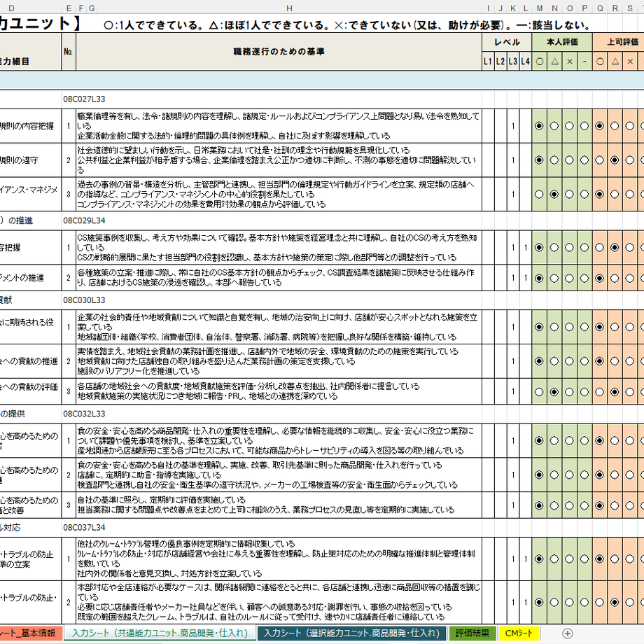Choose 上司評価 △ for マネジメントの推進 row
The image size is (644, 644).
coord(615,279)
